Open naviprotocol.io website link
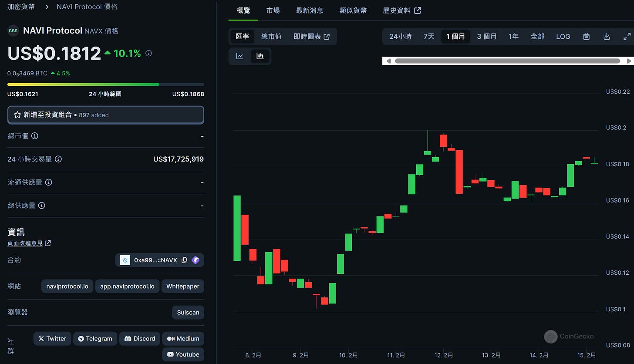 pos(67,286)
